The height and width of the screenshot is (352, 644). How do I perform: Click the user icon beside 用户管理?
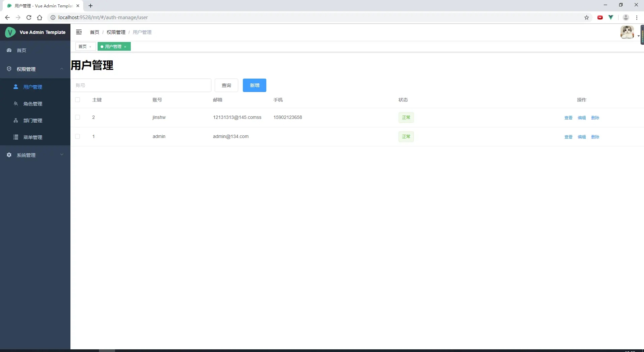pos(16,87)
